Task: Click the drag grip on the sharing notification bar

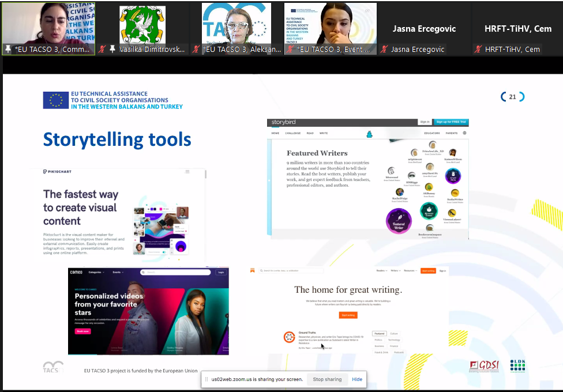Action: click(x=207, y=379)
